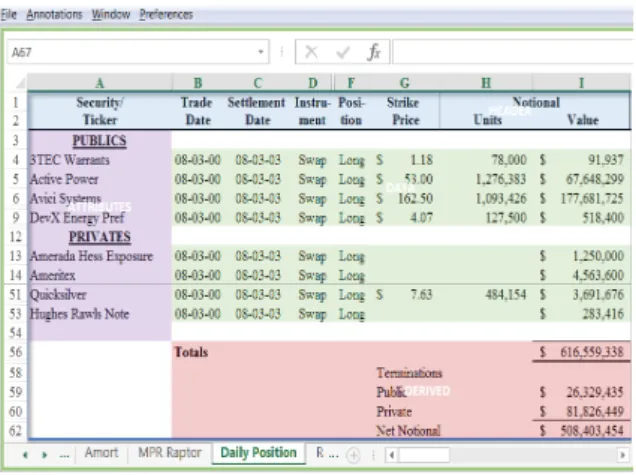The height and width of the screenshot is (475, 636).
Task: Select column H header
Action: tap(486, 83)
